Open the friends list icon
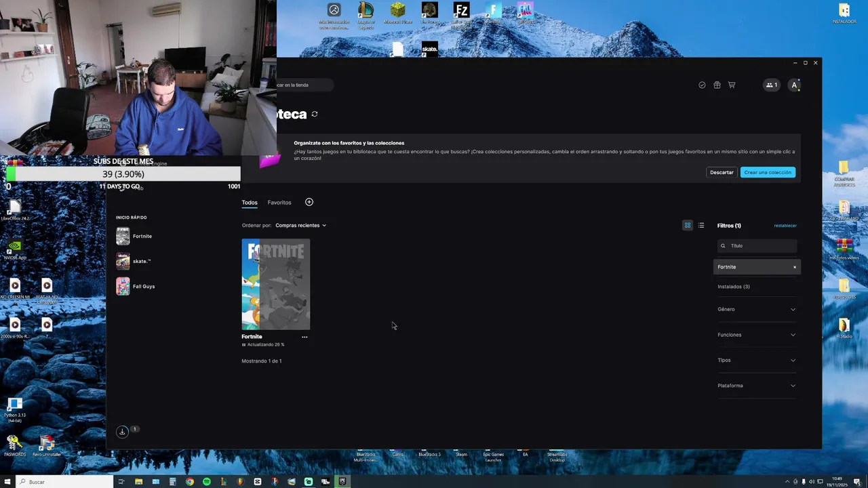The height and width of the screenshot is (488, 868). [x=771, y=85]
